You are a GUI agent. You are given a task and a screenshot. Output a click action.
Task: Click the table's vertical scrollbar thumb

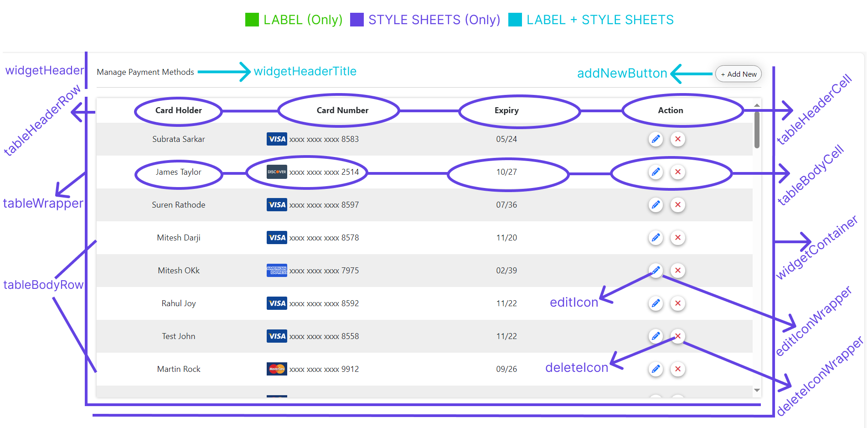(757, 130)
